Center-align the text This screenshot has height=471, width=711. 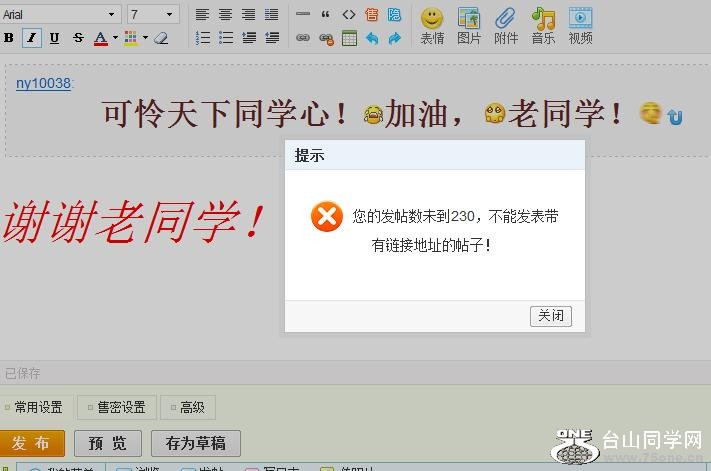(225, 14)
